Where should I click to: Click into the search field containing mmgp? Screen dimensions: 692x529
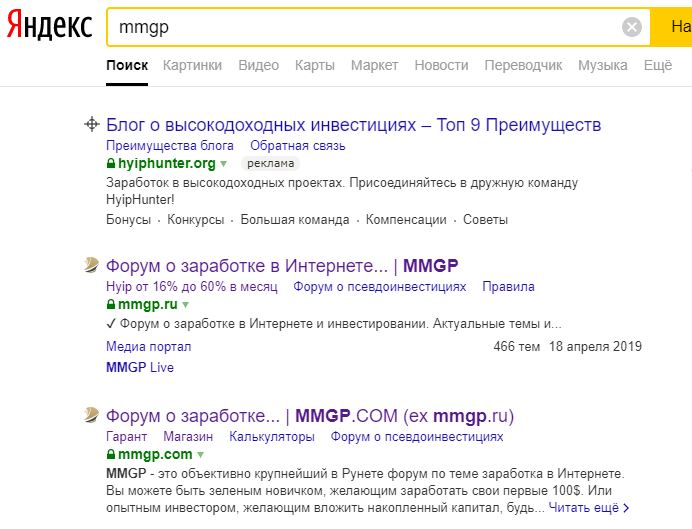360,27
